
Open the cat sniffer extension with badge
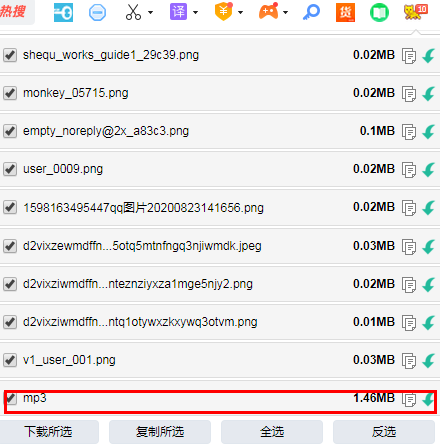pyautogui.click(x=415, y=12)
